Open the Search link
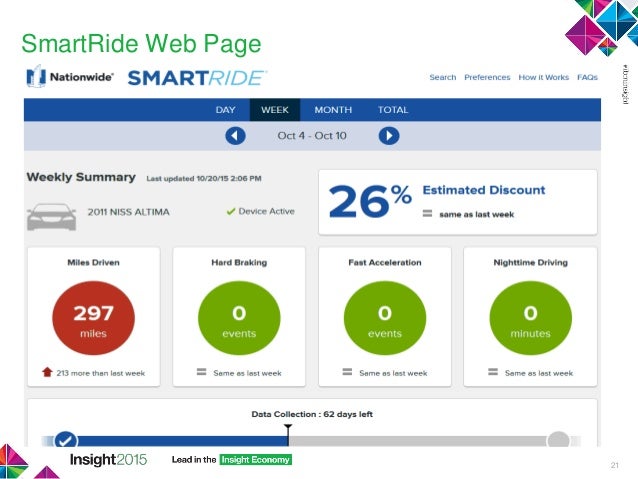This screenshot has height=479, width=638. 443,77
